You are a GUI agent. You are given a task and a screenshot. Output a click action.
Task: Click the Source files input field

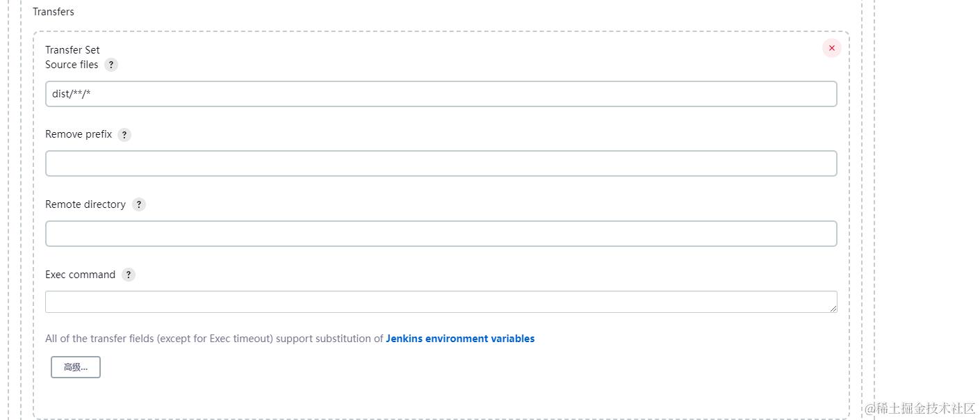[441, 94]
